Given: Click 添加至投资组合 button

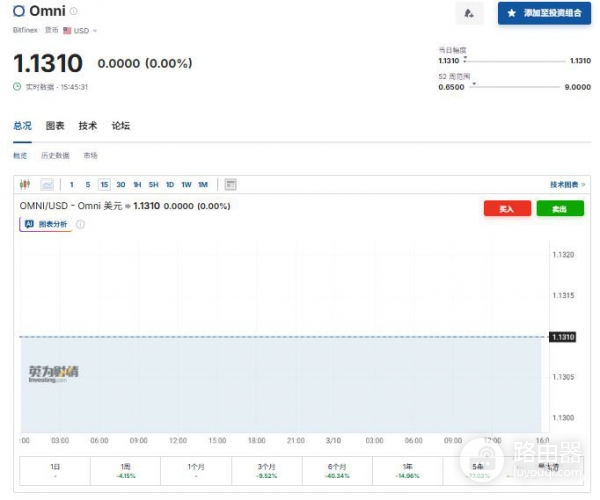Looking at the screenshot, I should coord(544,13).
